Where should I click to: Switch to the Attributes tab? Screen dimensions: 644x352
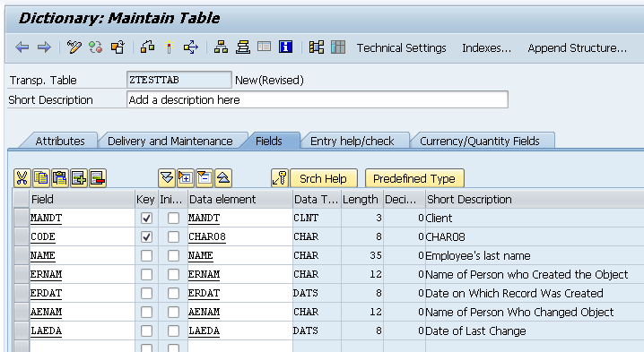(x=60, y=141)
